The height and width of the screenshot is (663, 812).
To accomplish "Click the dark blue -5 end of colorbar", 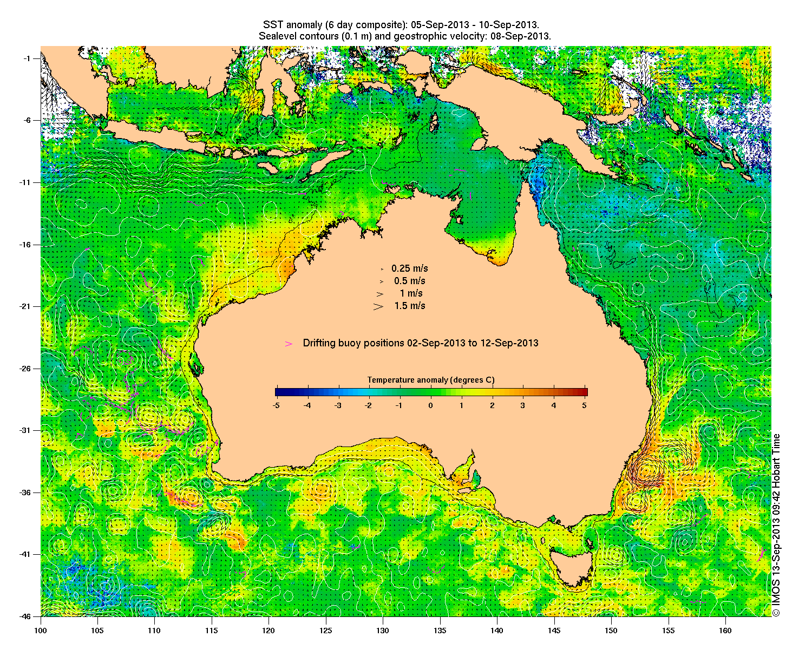I will (278, 392).
